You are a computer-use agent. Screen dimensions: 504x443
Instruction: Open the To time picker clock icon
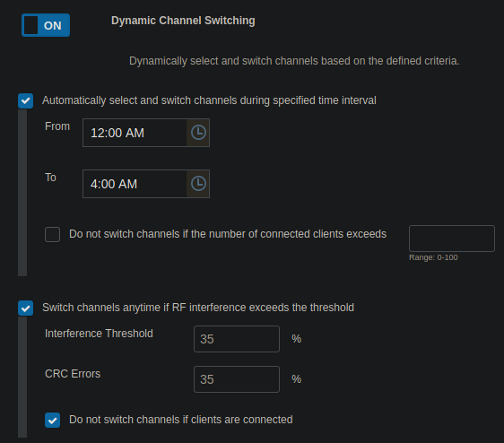pos(198,184)
